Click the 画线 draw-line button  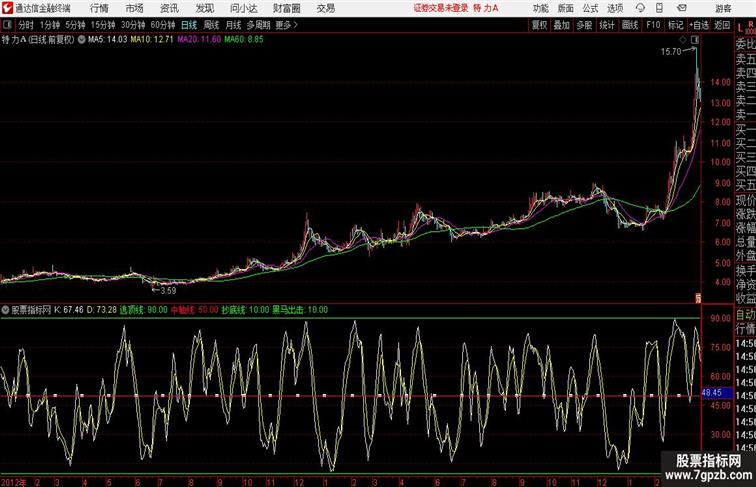(x=630, y=25)
